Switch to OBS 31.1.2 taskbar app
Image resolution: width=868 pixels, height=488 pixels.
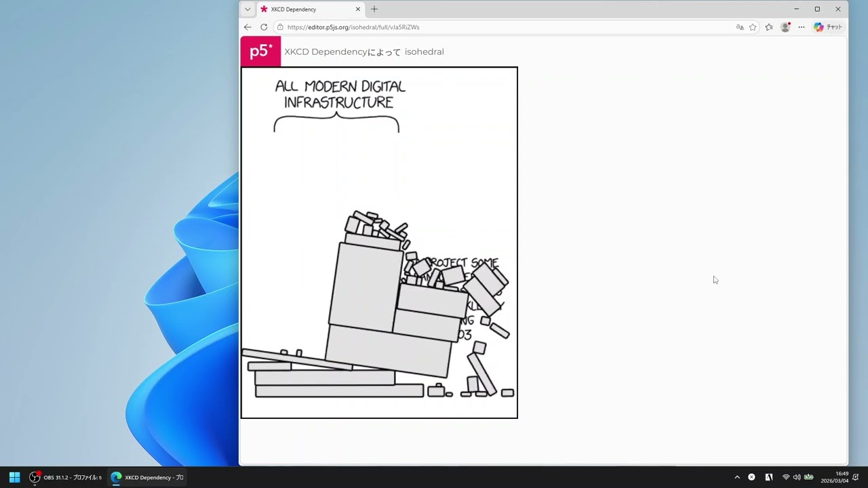65,477
